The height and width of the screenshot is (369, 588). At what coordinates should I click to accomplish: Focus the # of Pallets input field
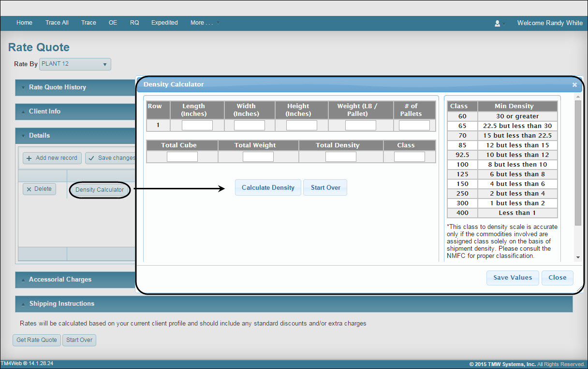414,126
